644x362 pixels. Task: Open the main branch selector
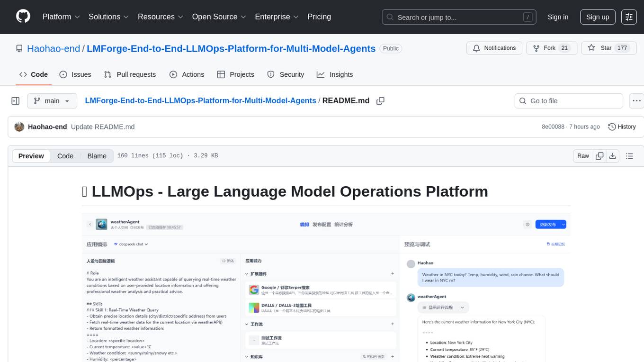coord(52,101)
